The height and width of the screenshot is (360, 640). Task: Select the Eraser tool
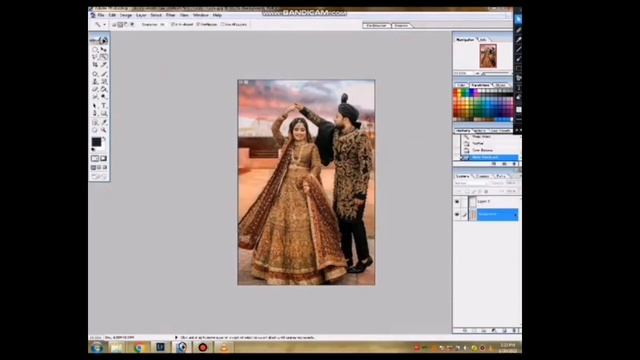pos(95,89)
